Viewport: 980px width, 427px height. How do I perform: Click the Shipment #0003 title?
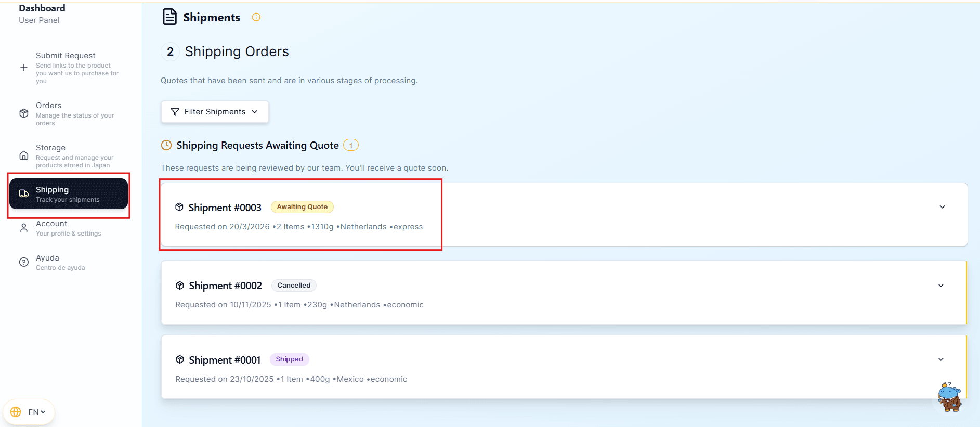click(x=225, y=208)
